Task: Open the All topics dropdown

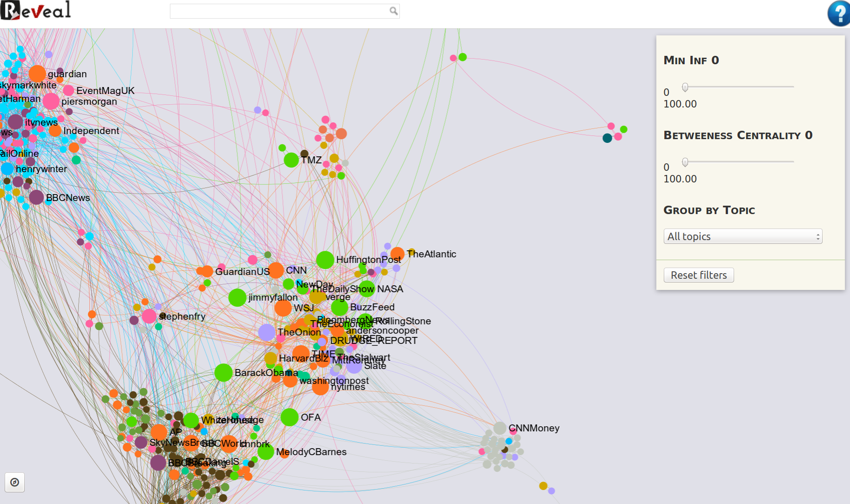Action: (x=742, y=236)
